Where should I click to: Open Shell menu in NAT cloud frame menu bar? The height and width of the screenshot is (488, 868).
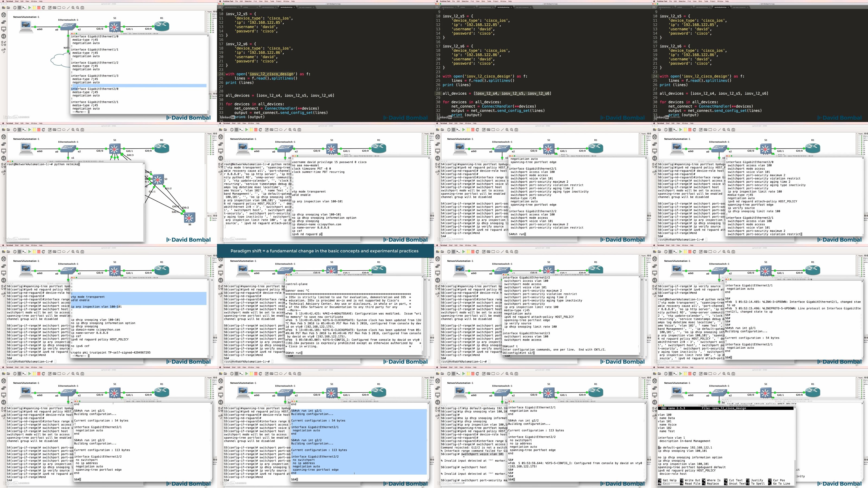pos(17,1)
